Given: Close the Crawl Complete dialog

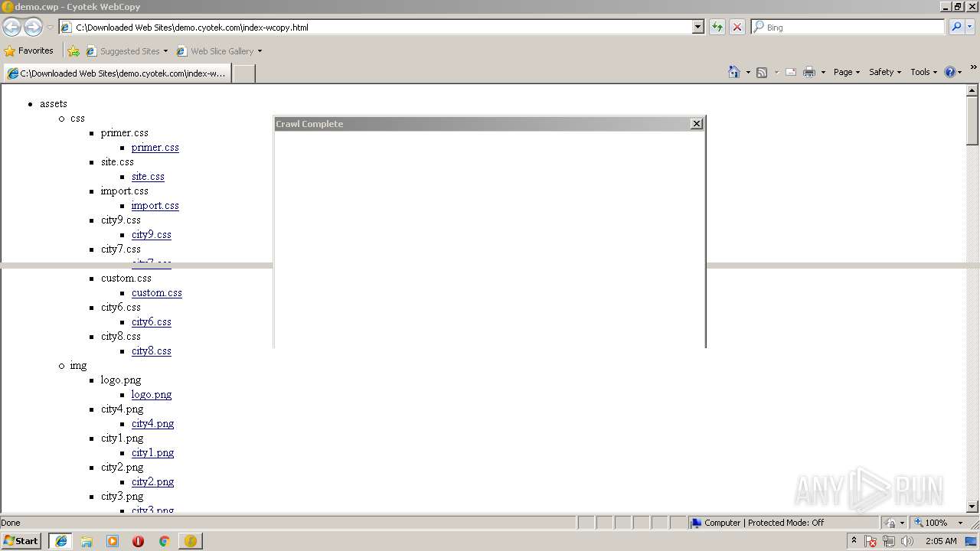Looking at the screenshot, I should tap(696, 123).
